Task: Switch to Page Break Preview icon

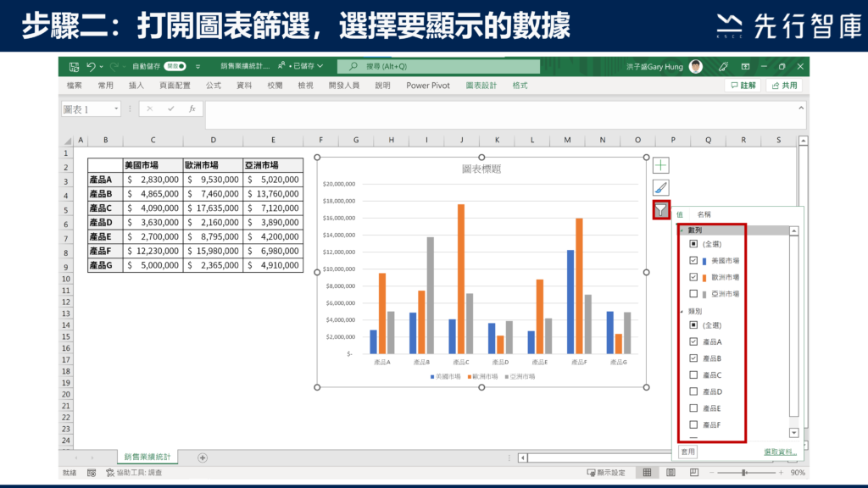Action: pyautogui.click(x=694, y=473)
